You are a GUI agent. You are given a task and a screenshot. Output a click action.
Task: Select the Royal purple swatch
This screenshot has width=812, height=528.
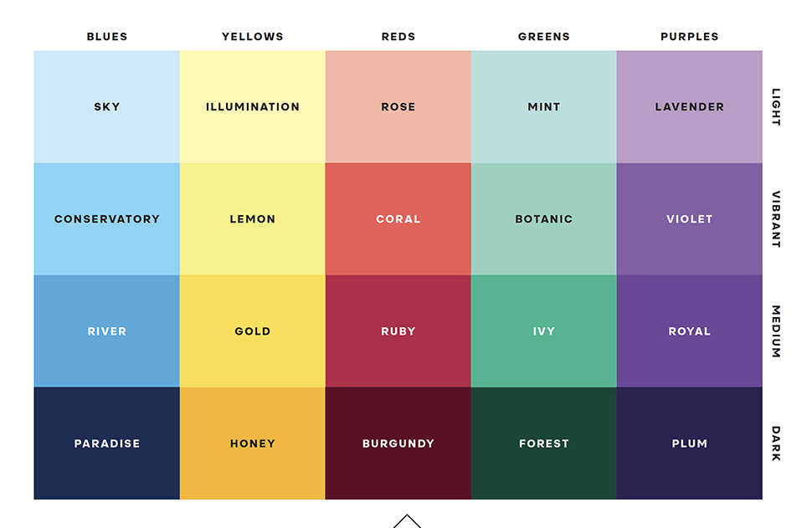click(x=689, y=331)
